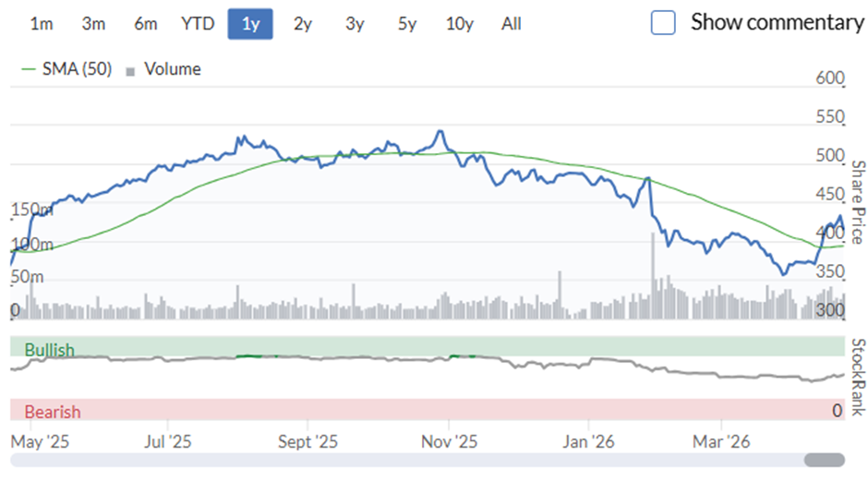Toggle the SMA (50) legend line
868x480 pixels.
29,69
